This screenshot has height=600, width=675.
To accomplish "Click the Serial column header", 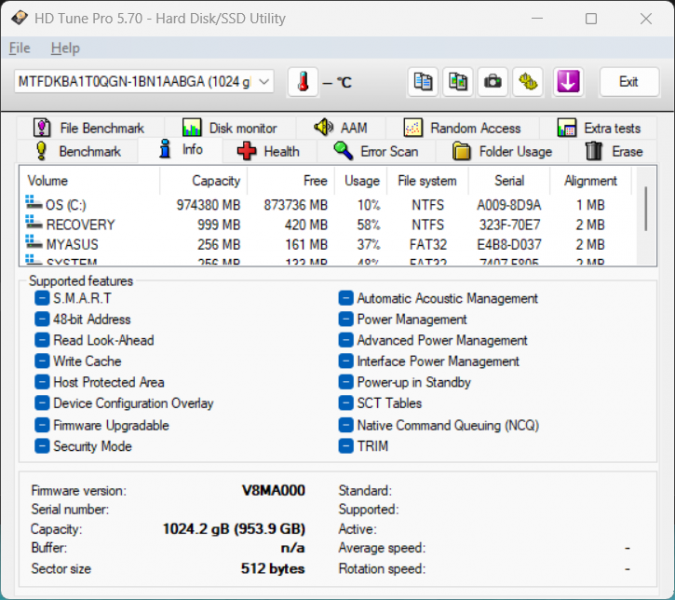I will (509, 181).
